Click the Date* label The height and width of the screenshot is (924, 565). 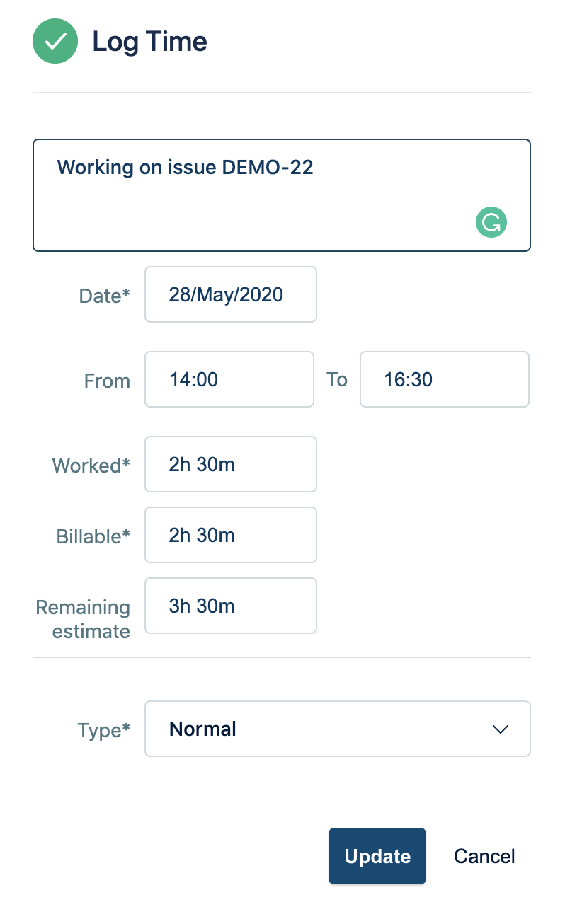105,296
